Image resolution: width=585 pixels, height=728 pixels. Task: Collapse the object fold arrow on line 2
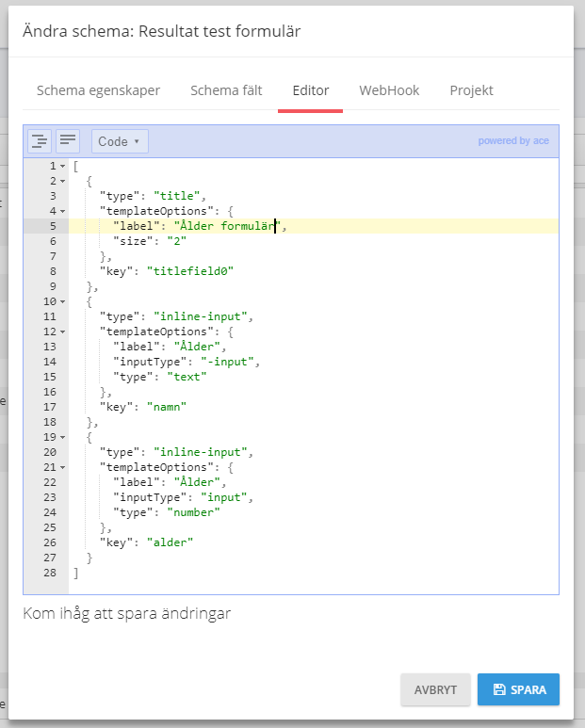63,181
